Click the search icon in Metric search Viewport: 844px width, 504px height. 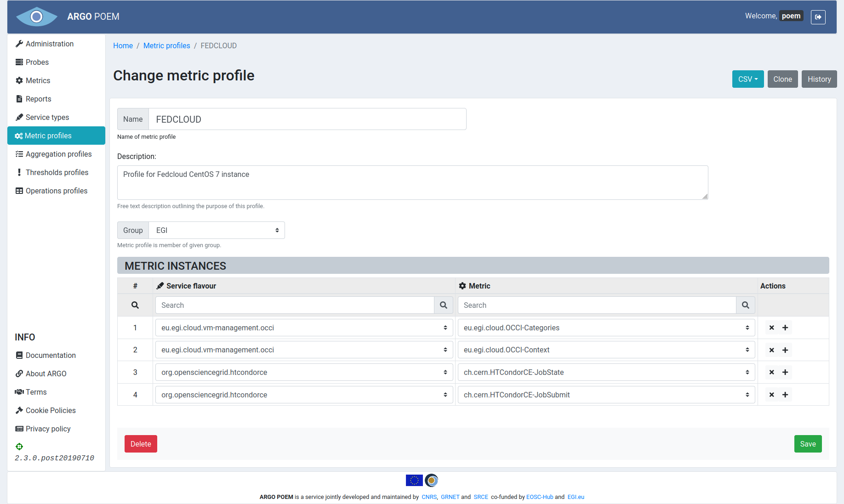(x=745, y=305)
